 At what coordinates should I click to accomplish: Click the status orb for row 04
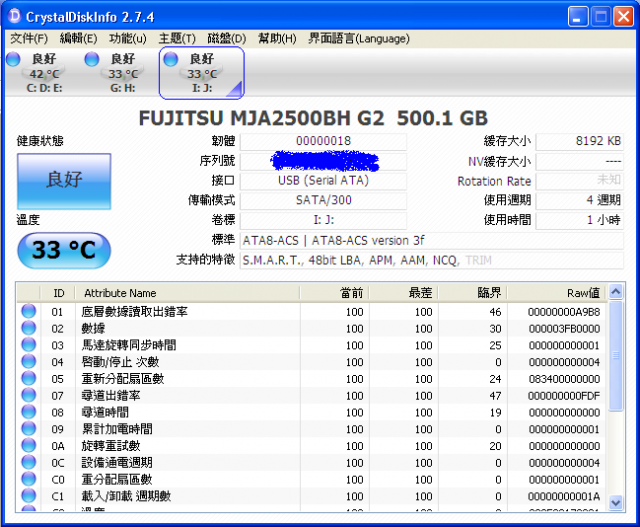(x=29, y=361)
